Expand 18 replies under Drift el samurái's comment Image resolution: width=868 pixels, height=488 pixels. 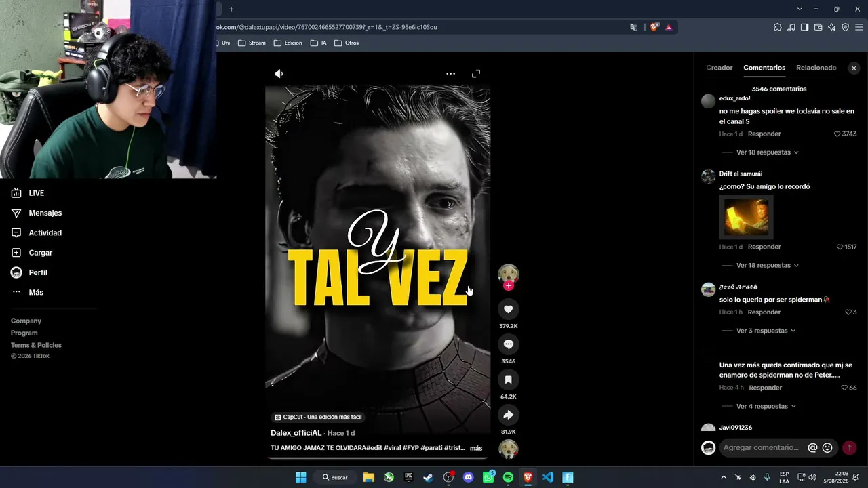coord(768,266)
